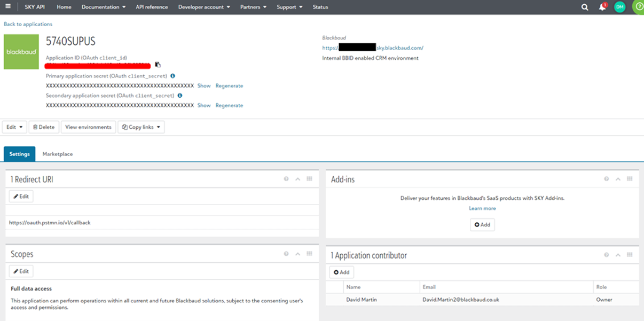Click the Owner role cell

pos(604,300)
